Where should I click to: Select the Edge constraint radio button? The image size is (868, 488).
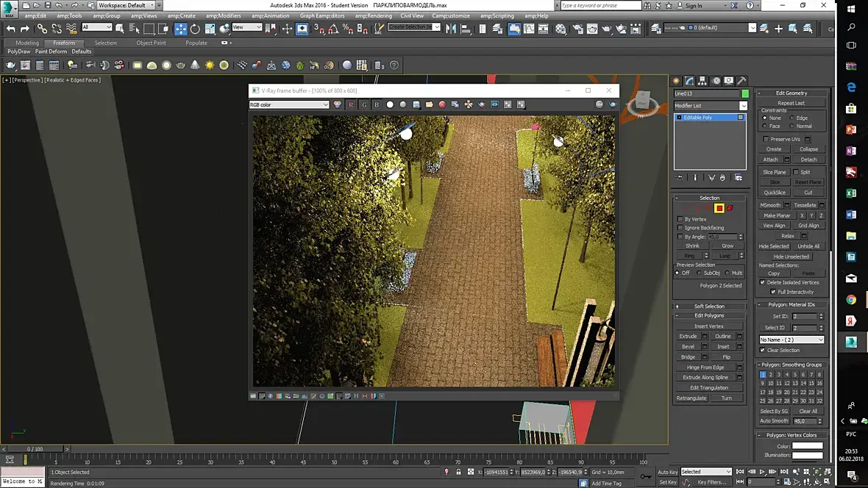pos(791,118)
